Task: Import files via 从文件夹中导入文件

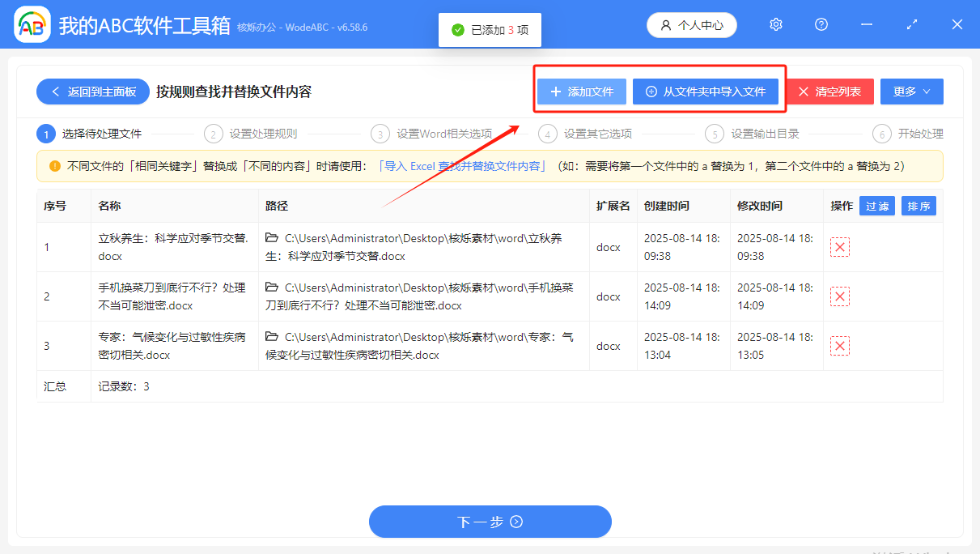Action: 706,92
